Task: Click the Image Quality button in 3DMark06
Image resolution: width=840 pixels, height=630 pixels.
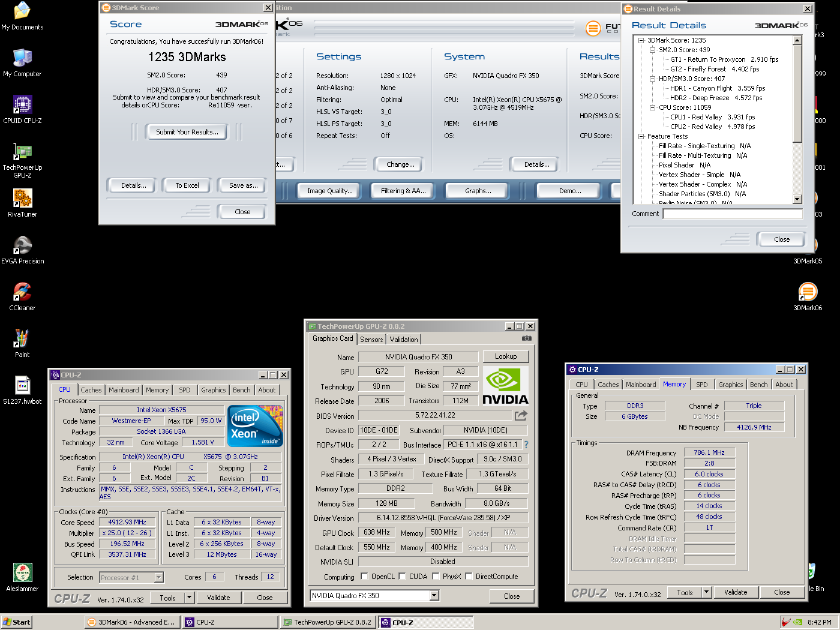Action: point(329,191)
